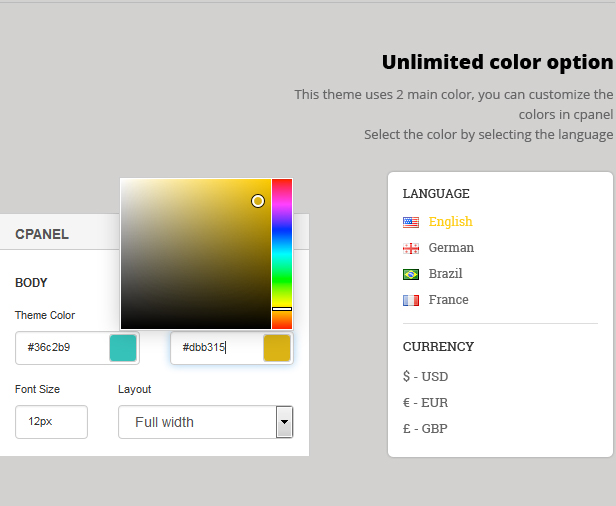
Task: Click the LANGUAGE heading
Action: 436,194
